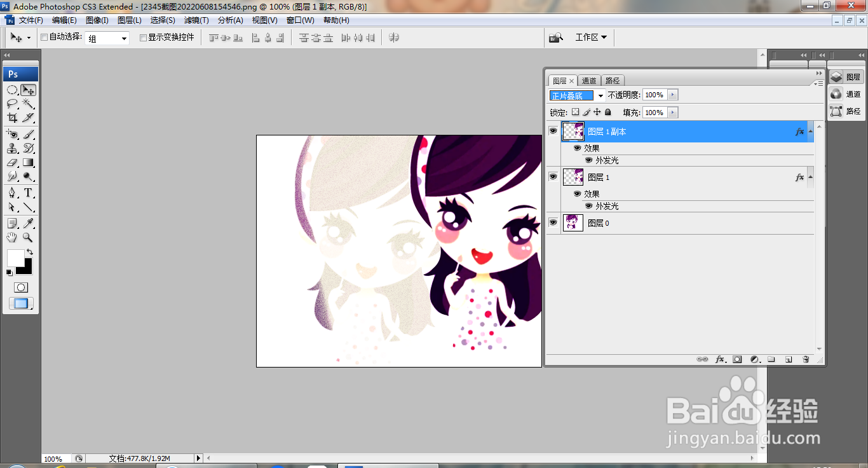Swap foreground and background colors
868x468 pixels.
pyautogui.click(x=30, y=252)
